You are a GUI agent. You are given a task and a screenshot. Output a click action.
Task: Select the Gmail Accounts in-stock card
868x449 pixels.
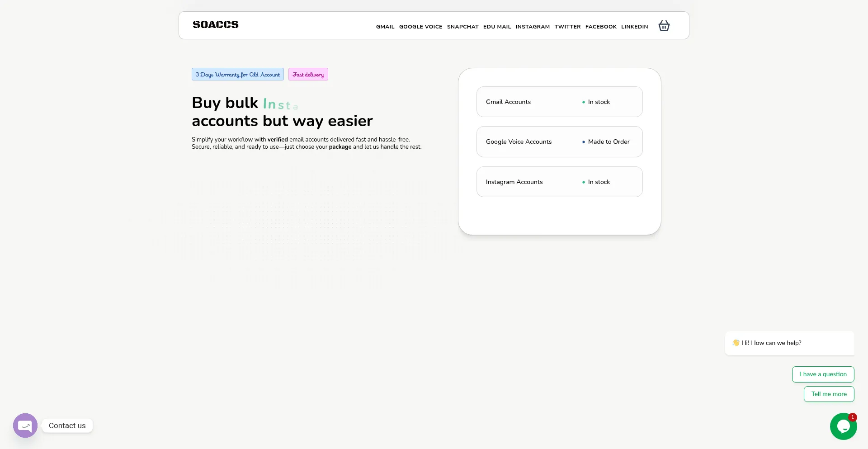click(559, 102)
